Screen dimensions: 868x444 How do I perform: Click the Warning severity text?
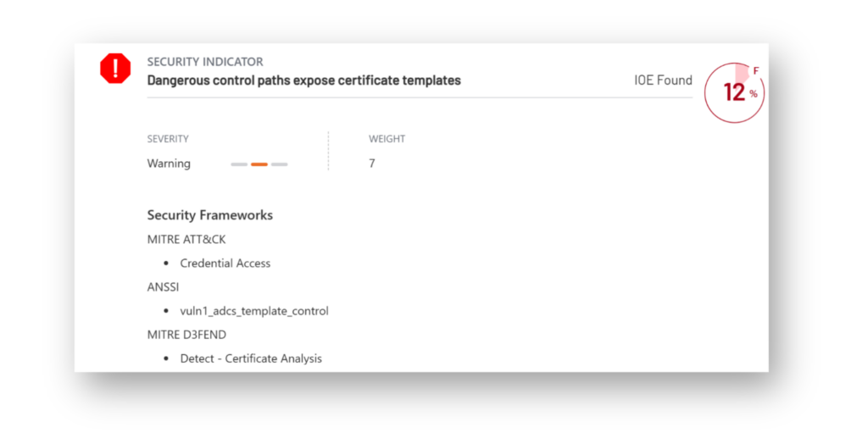[169, 164]
